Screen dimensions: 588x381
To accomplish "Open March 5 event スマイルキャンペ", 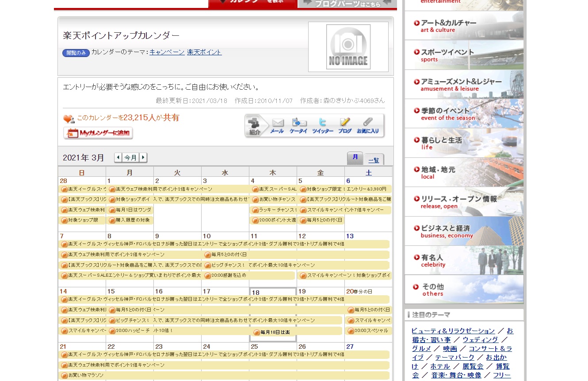I will tap(345, 210).
